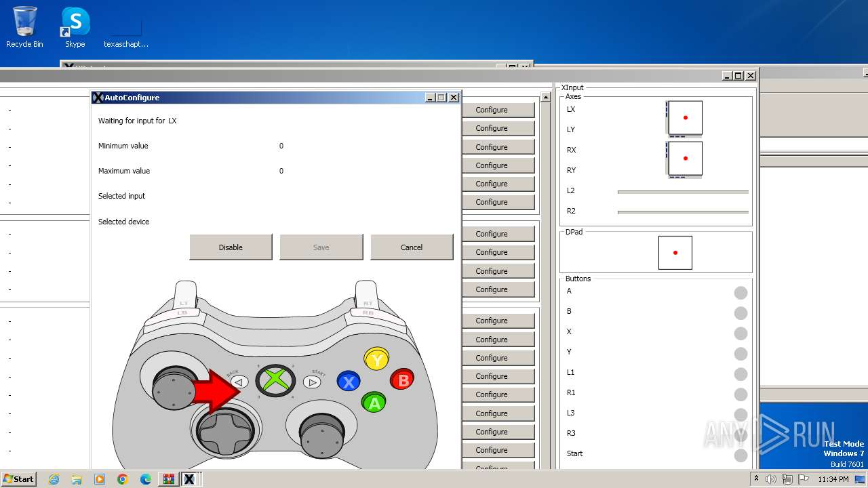Launch Microsoft Edge from taskbar
The image size is (868, 488).
(146, 479)
